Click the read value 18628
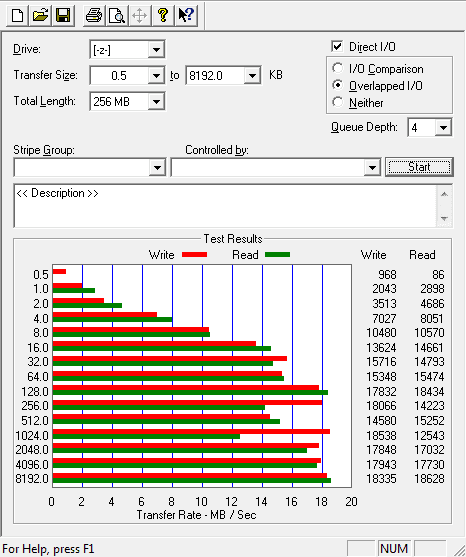The width and height of the screenshot is (466, 557). (429, 479)
